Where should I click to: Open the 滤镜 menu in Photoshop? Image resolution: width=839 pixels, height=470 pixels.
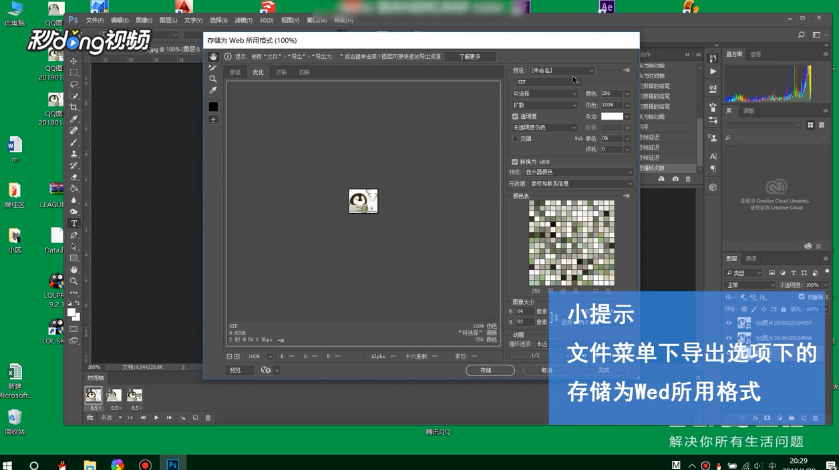coord(243,20)
